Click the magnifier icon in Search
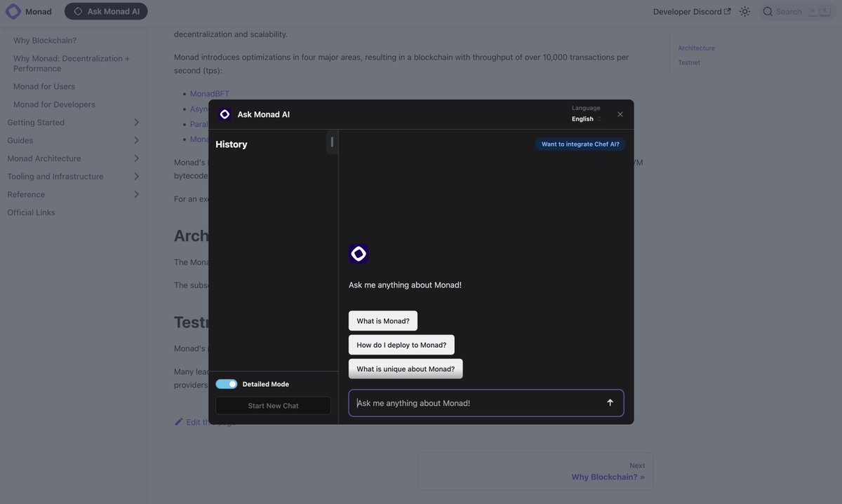 [768, 12]
